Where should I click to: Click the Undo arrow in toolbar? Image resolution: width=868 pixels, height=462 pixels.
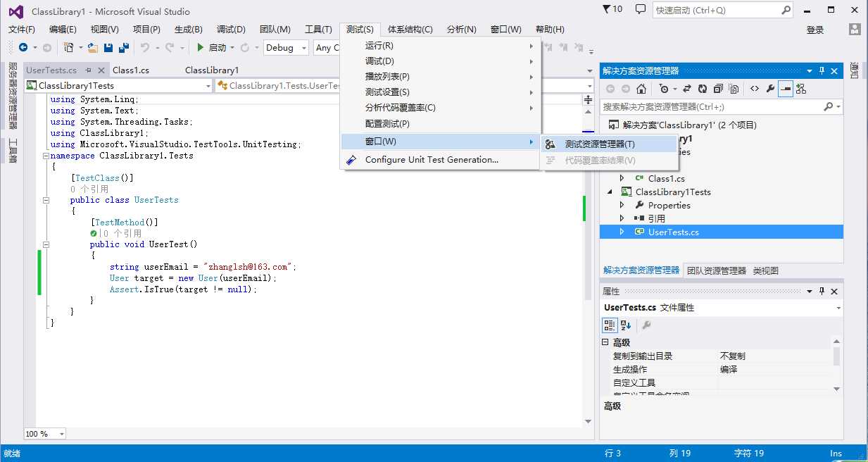(x=145, y=47)
